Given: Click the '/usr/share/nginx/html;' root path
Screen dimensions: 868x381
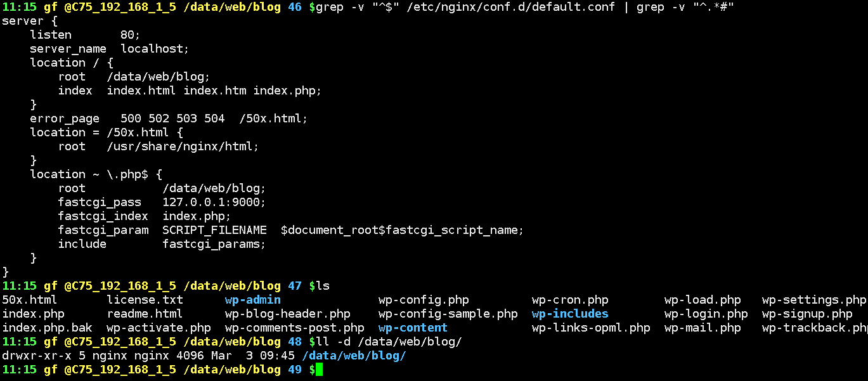Looking at the screenshot, I should pyautogui.click(x=183, y=146).
